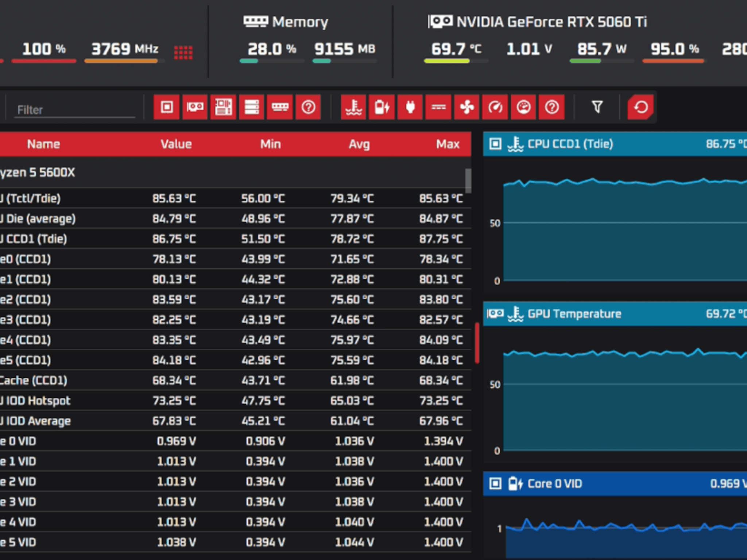
Task: Click the NVIDIA GeForce GPU card icon
Action: coord(440,22)
